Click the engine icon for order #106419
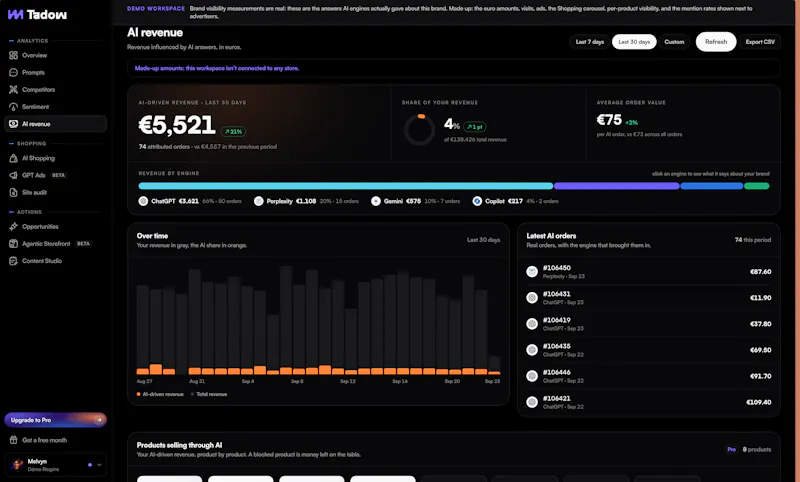Viewport: 800px width, 482px height. point(532,323)
